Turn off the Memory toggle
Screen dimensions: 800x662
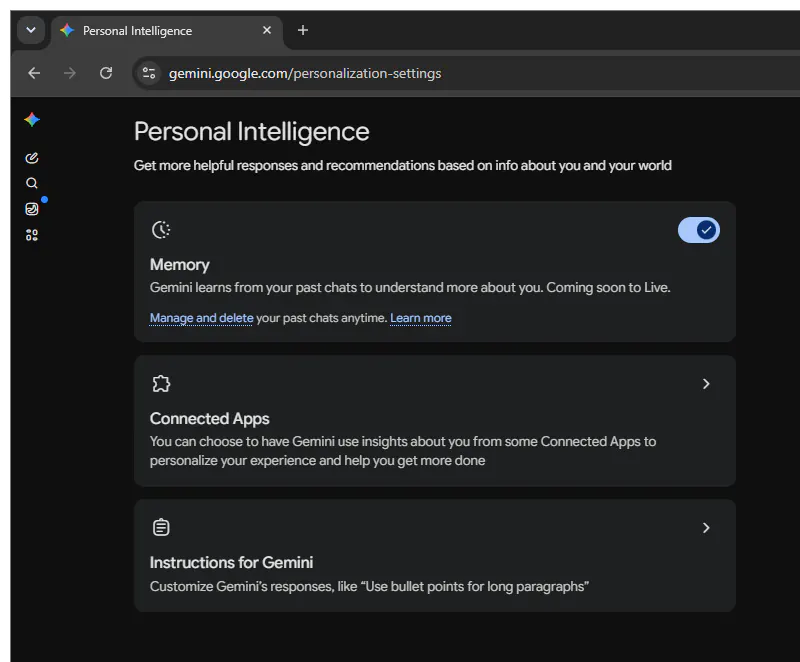(x=698, y=230)
